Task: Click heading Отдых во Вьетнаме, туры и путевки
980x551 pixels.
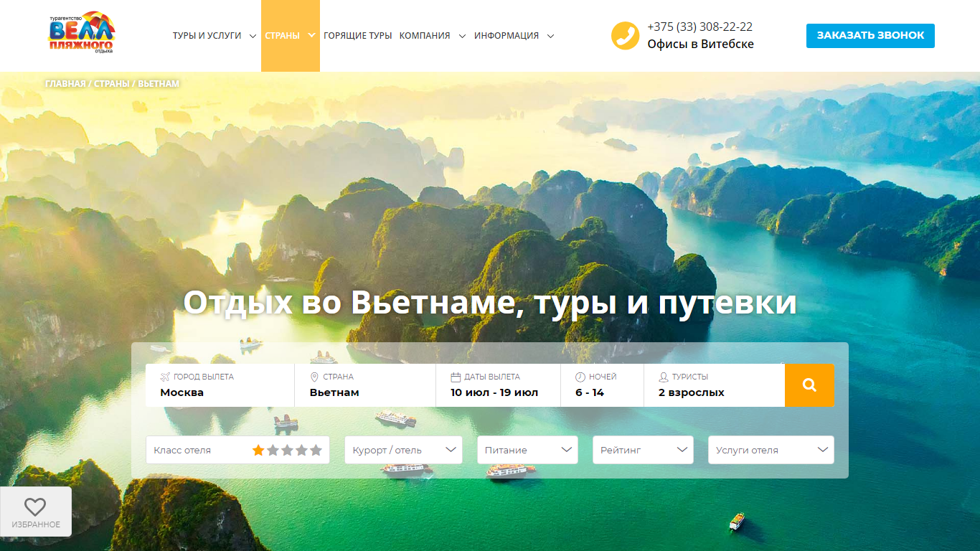Action: click(490, 302)
